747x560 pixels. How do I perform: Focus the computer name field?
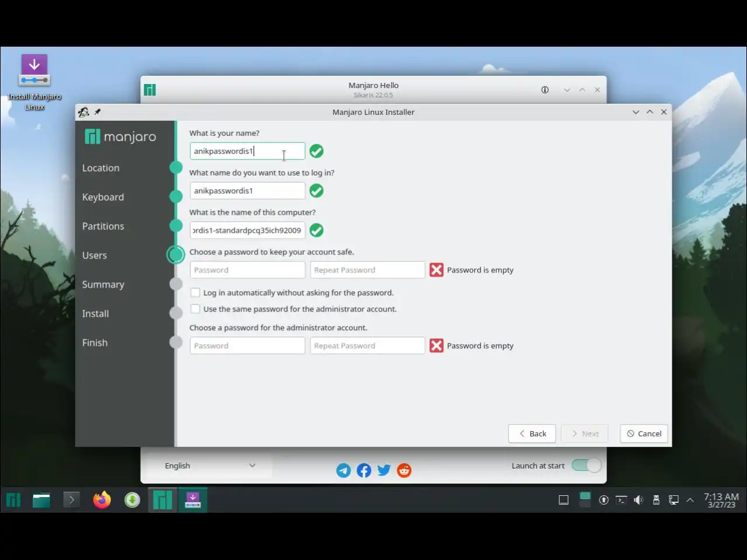(x=247, y=230)
